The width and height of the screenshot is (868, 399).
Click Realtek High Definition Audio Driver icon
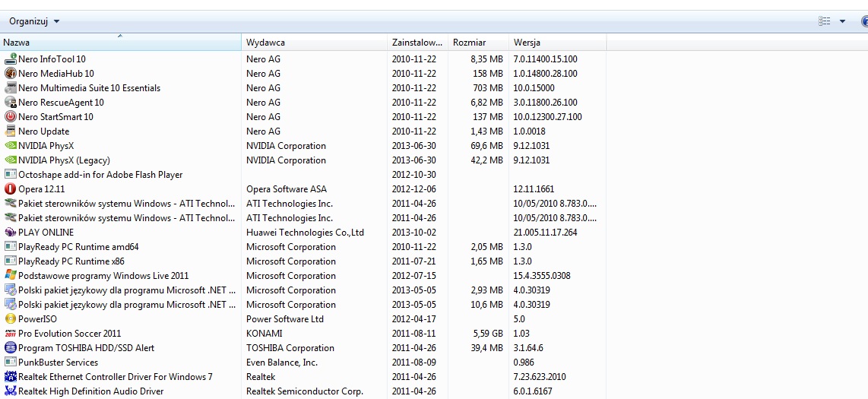[x=10, y=391]
